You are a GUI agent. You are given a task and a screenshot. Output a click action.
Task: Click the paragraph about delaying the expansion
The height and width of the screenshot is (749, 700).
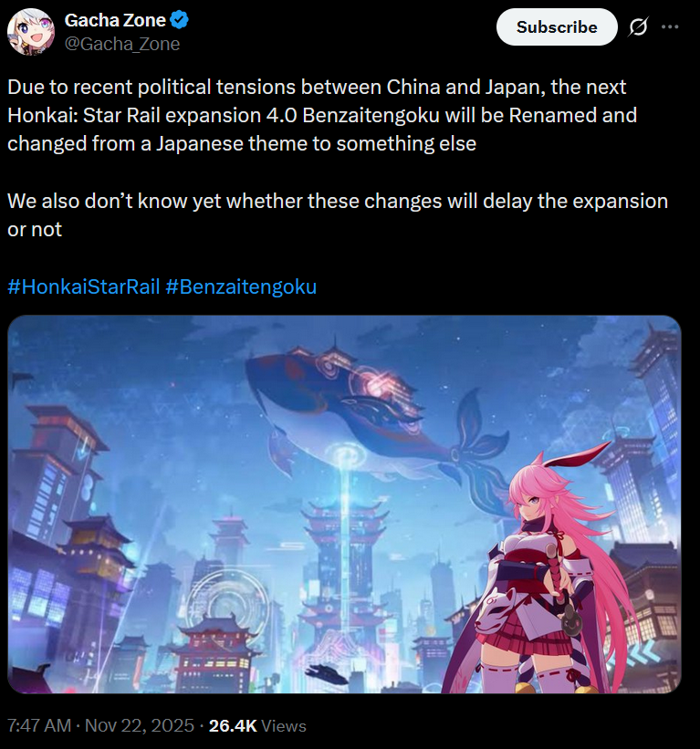pyautogui.click(x=338, y=215)
